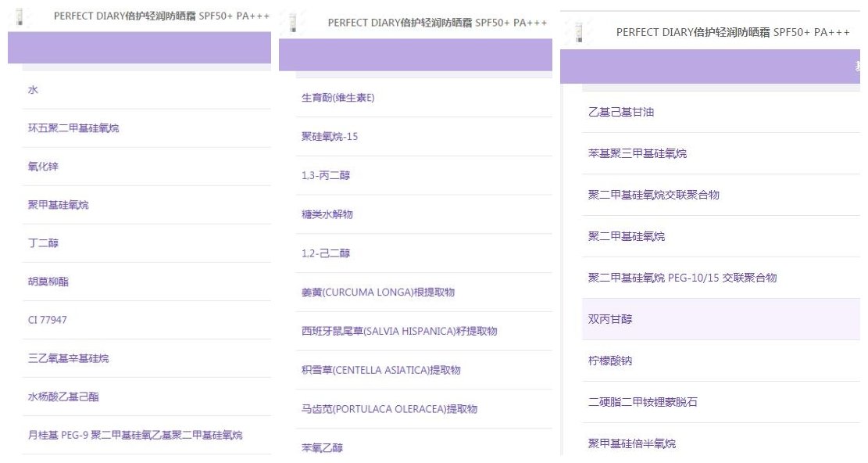Click the 马齿苋(PORTULACA OLERACEA)提取物 link
This screenshot has width=868, height=463.
(x=389, y=409)
